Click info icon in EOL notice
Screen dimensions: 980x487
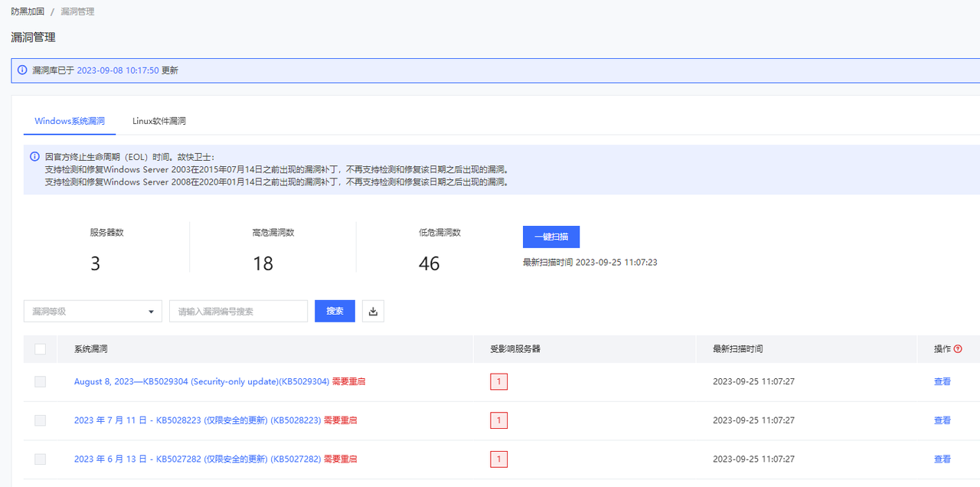coord(34,156)
